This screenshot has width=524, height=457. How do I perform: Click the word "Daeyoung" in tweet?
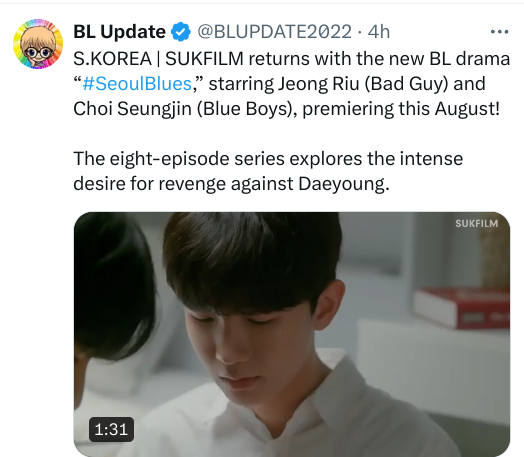pos(344,184)
